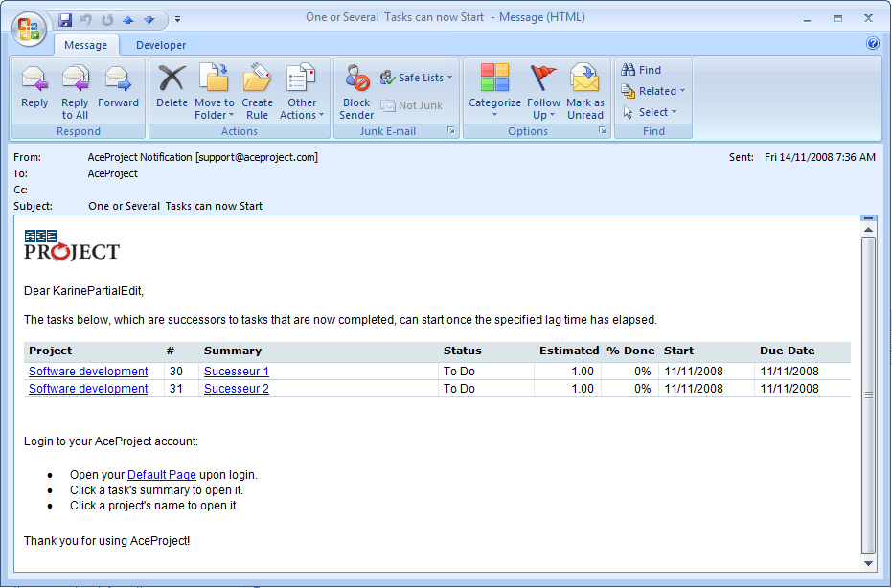Click Block Sender
This screenshot has height=588, width=892.
tap(356, 92)
